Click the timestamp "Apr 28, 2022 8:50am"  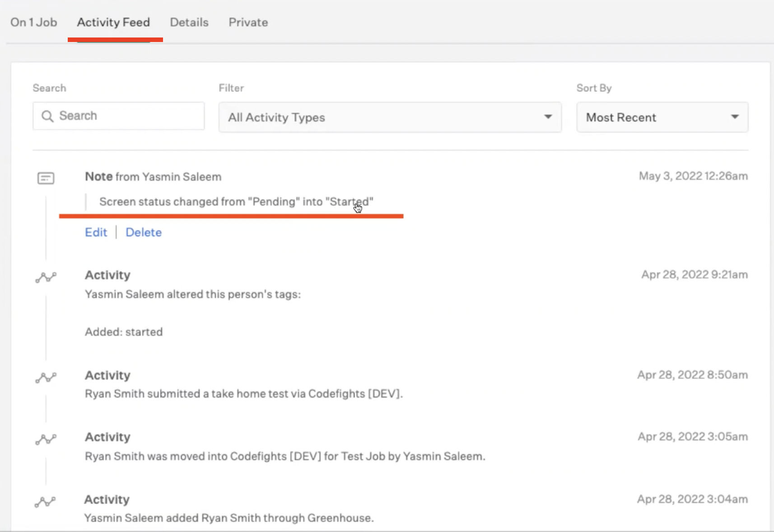693,375
